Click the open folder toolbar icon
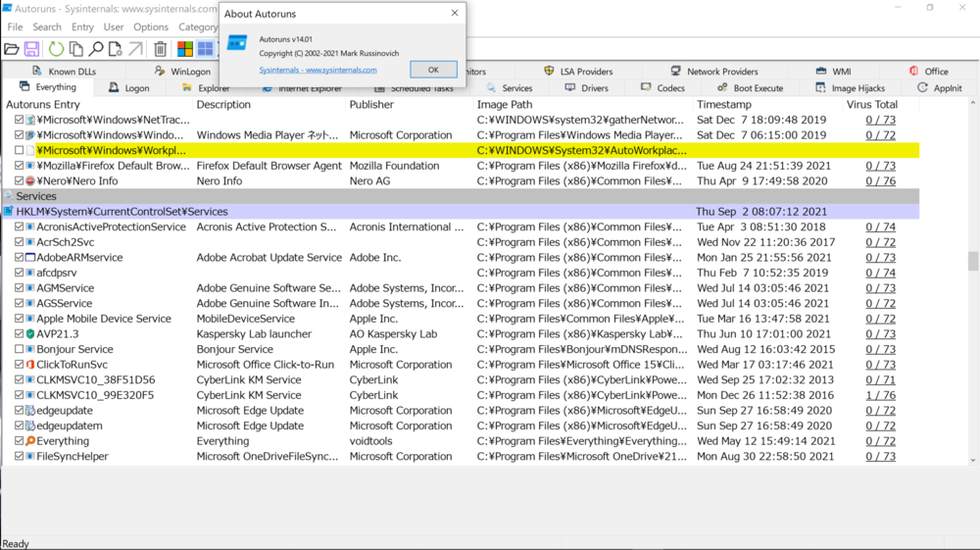Screen dimensions: 980x550 click(11, 49)
